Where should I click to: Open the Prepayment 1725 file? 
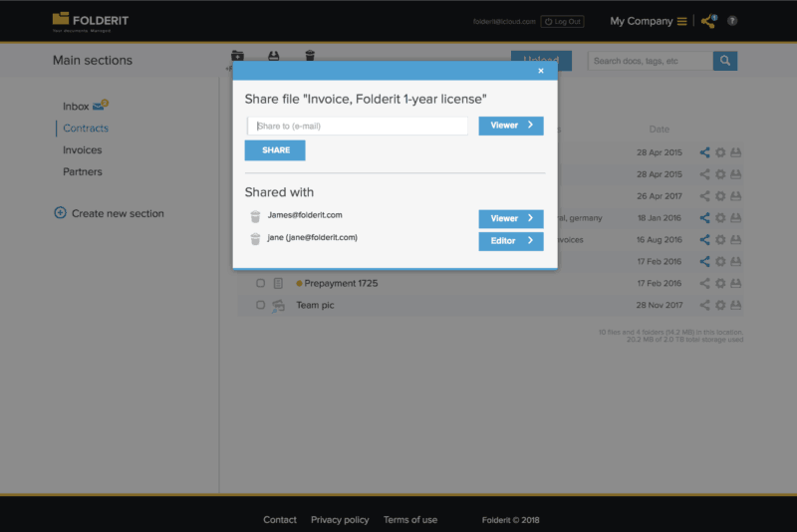coord(341,284)
